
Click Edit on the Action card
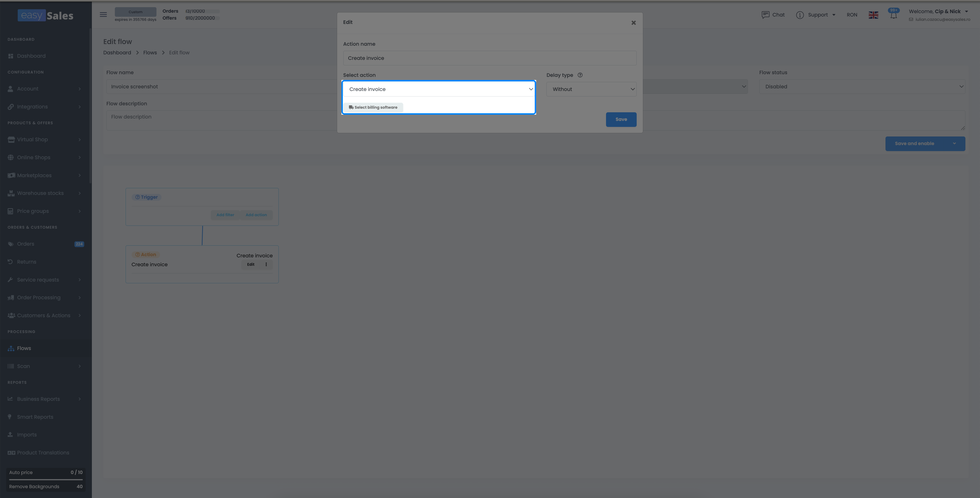click(x=251, y=264)
